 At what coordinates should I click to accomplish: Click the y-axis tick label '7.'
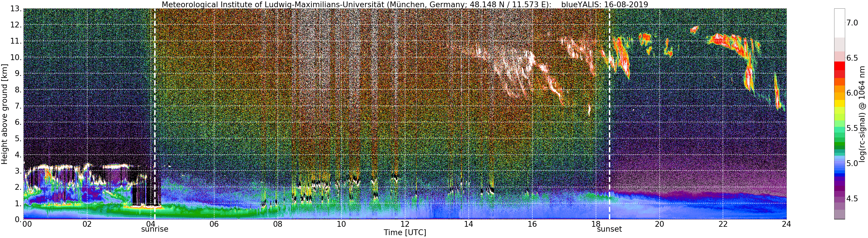18,106
